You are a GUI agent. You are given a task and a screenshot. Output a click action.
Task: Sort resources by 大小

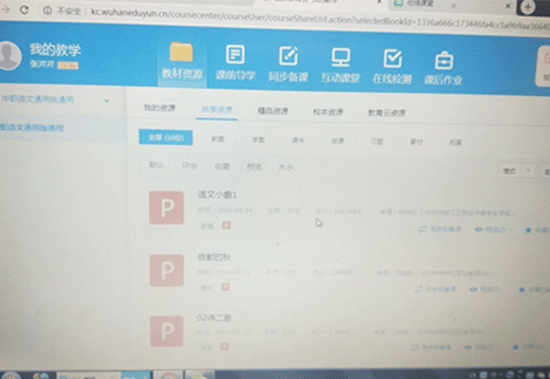pos(286,167)
